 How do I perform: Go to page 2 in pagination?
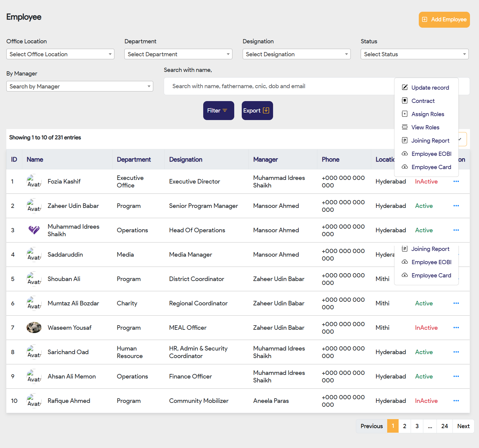tap(405, 426)
